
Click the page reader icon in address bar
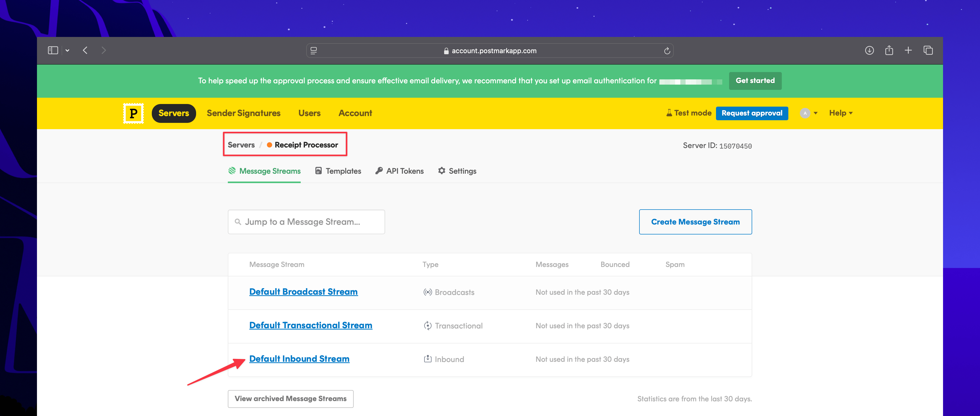[x=314, y=51]
